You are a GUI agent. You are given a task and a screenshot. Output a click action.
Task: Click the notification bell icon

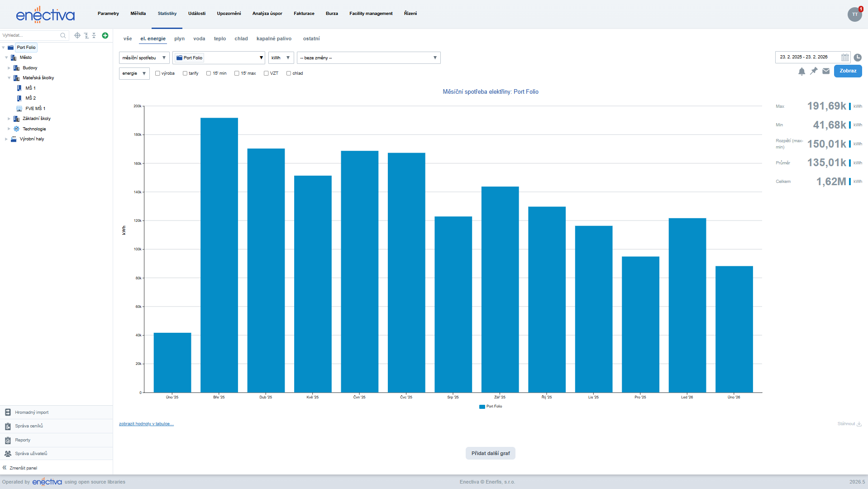801,71
